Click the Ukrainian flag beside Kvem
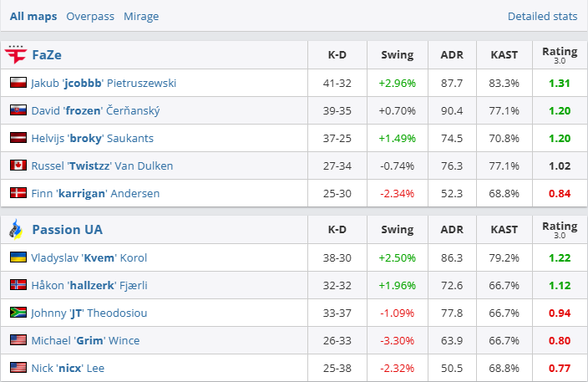This screenshot has height=382, width=588. point(18,257)
